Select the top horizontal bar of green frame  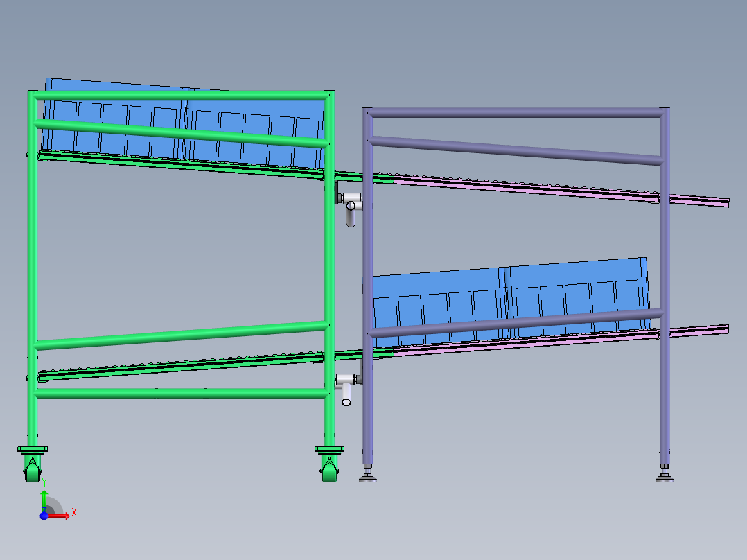(182, 96)
